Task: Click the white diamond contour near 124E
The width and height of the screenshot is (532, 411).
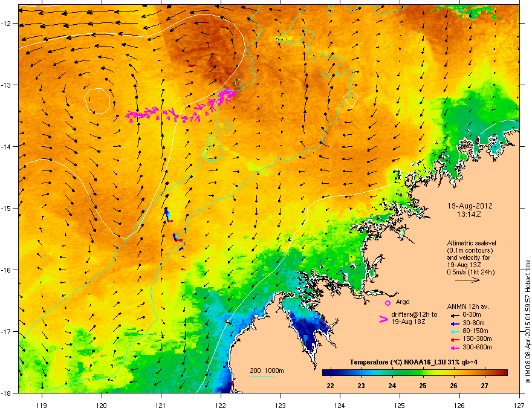Action: [351, 99]
